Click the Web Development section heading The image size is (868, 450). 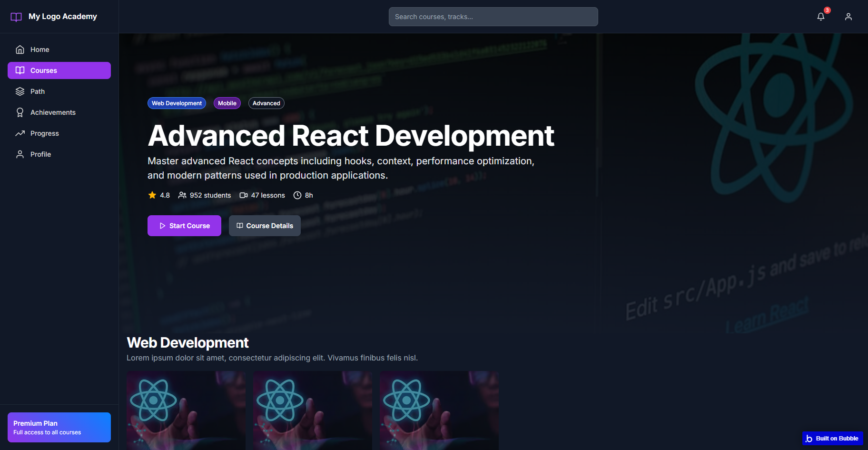click(x=187, y=343)
